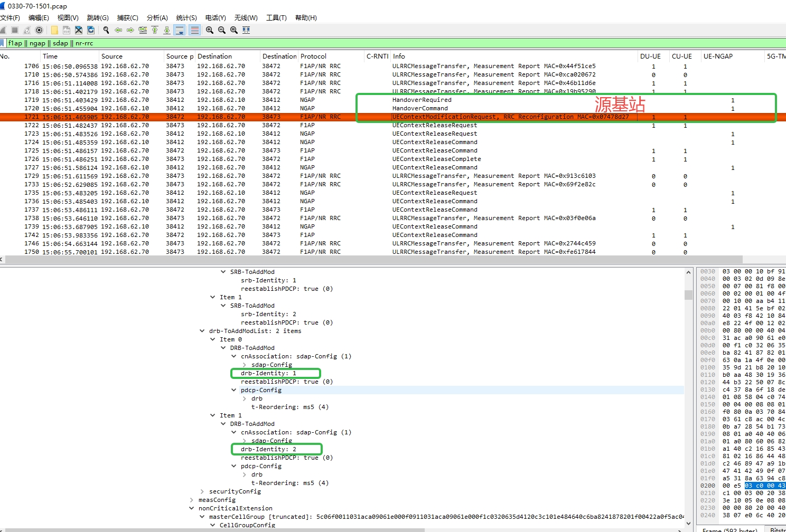The height and width of the screenshot is (532, 786).
Task: Select the 'drb-Identity: 1' field
Action: tap(268, 373)
